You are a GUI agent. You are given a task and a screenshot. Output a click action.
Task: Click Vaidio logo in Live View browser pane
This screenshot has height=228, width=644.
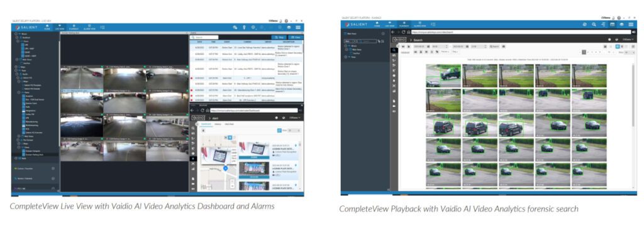(198, 117)
